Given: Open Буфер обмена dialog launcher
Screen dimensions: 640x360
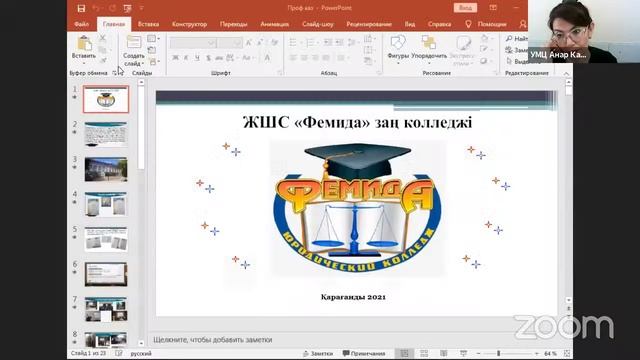Looking at the screenshot, I should pyautogui.click(x=114, y=73).
